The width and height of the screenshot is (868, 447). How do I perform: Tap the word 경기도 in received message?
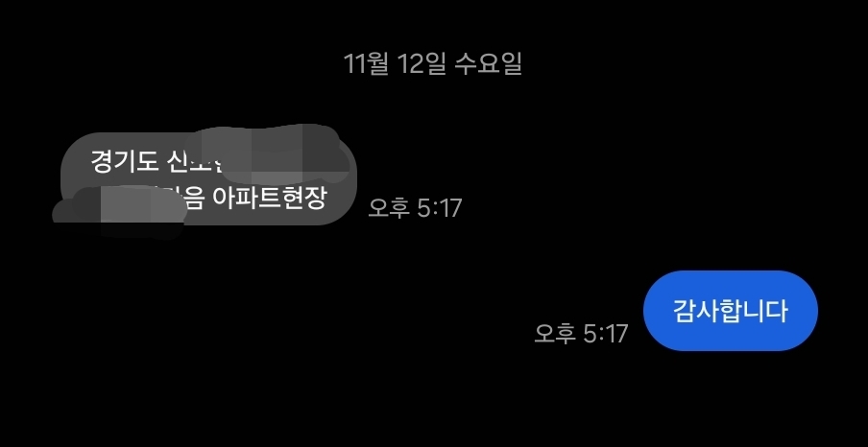(x=125, y=161)
